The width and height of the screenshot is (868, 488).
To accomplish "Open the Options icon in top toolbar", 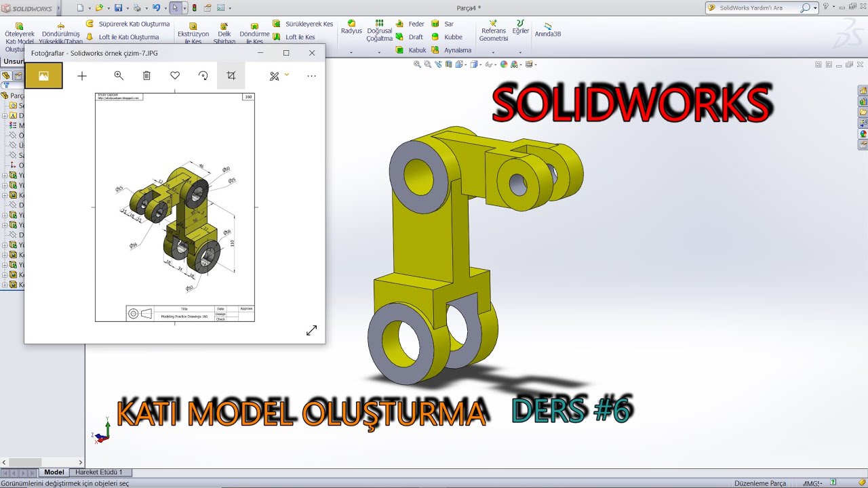I will coord(221,8).
